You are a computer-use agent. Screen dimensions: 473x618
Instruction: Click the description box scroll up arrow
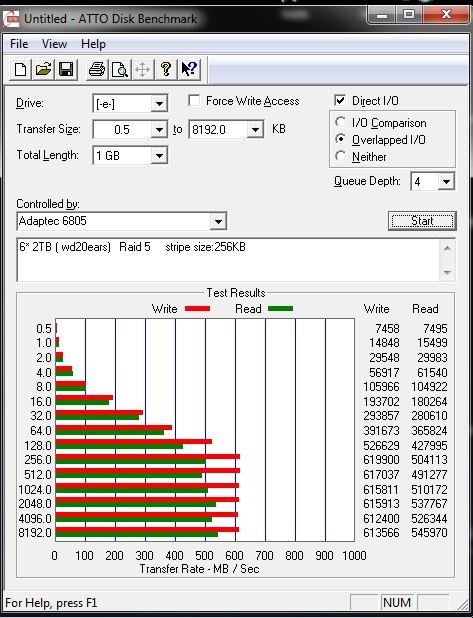(447, 248)
